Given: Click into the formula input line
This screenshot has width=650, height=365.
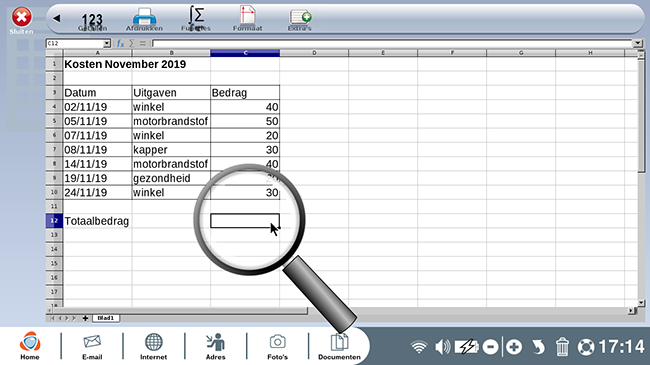Looking at the screenshot, I should (392, 43).
